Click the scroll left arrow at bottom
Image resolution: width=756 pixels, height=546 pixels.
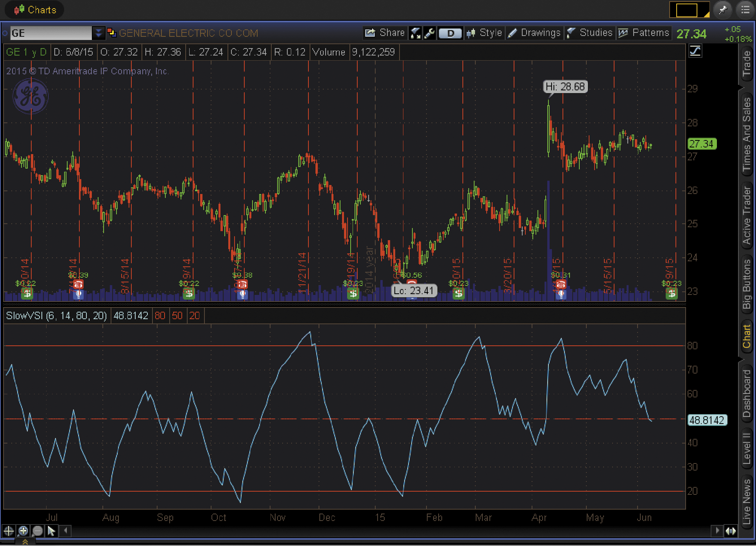[66, 531]
